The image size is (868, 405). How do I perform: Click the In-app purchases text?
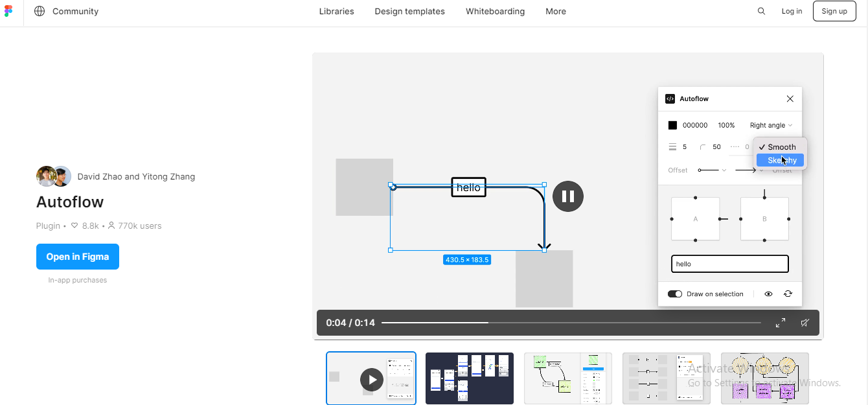78,280
